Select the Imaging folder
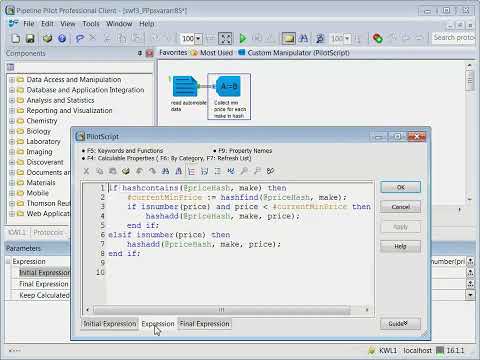This screenshot has height=360, width=480. click(x=39, y=152)
